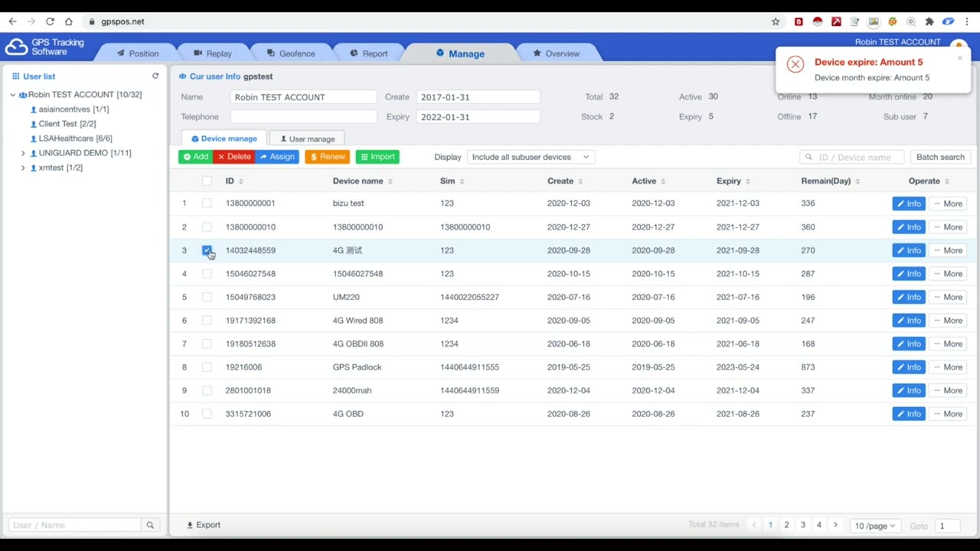This screenshot has width=980, height=551.
Task: Open Info for 4G OBD device
Action: tap(908, 414)
